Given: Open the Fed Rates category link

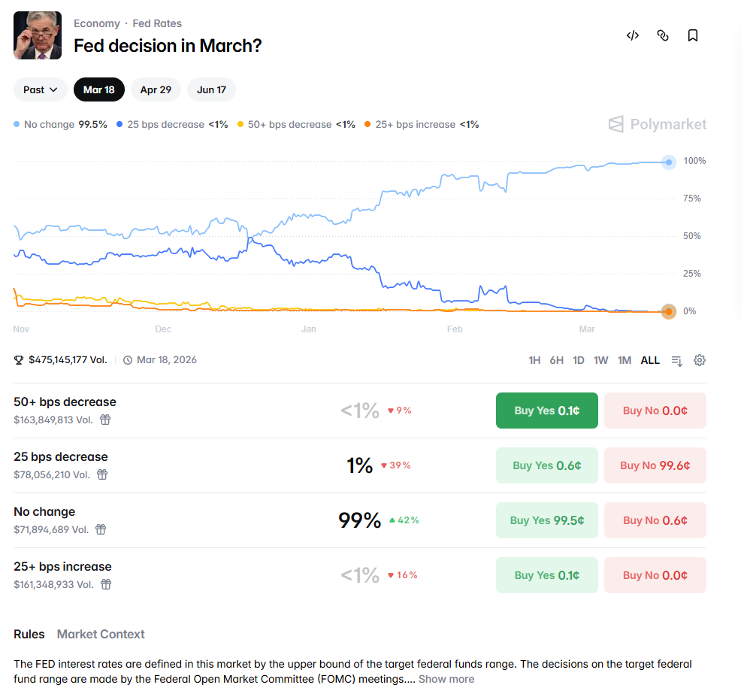Looking at the screenshot, I should 157,23.
